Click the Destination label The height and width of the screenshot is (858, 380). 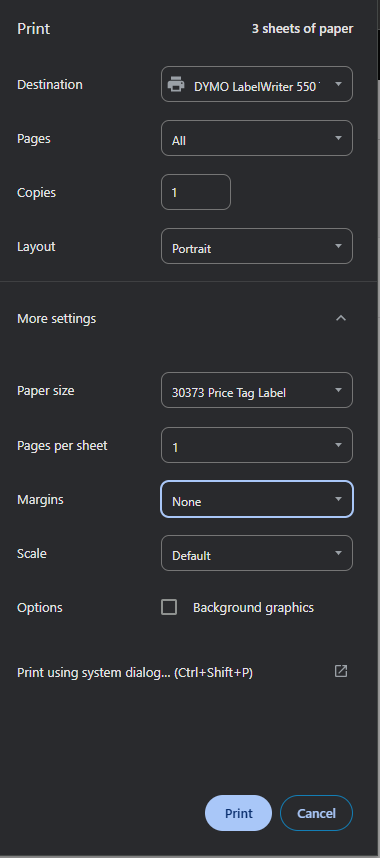(50, 84)
